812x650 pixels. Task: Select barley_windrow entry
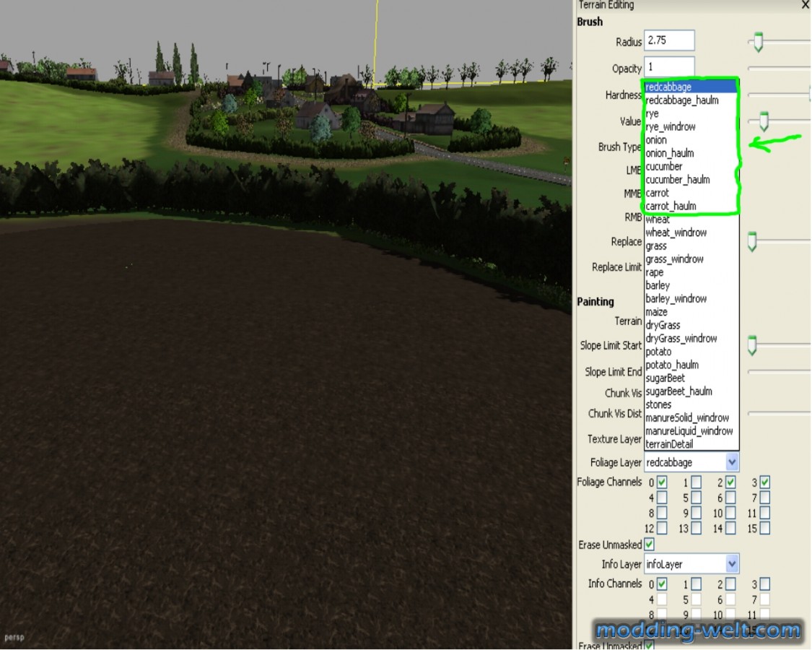coord(691,298)
